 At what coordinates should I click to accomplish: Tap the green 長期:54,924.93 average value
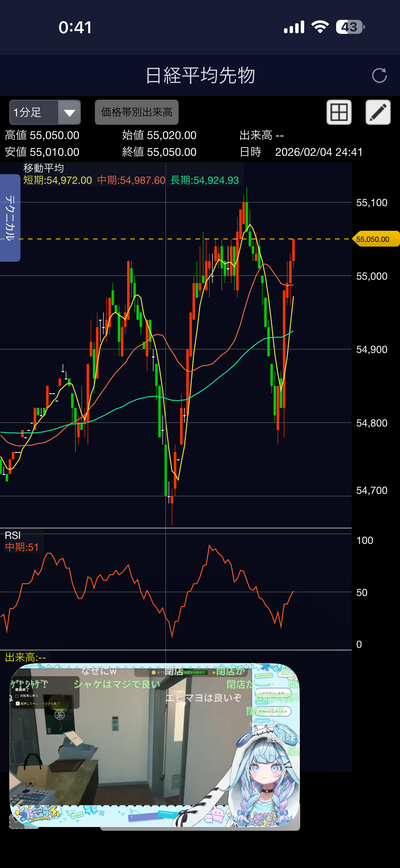(x=204, y=180)
